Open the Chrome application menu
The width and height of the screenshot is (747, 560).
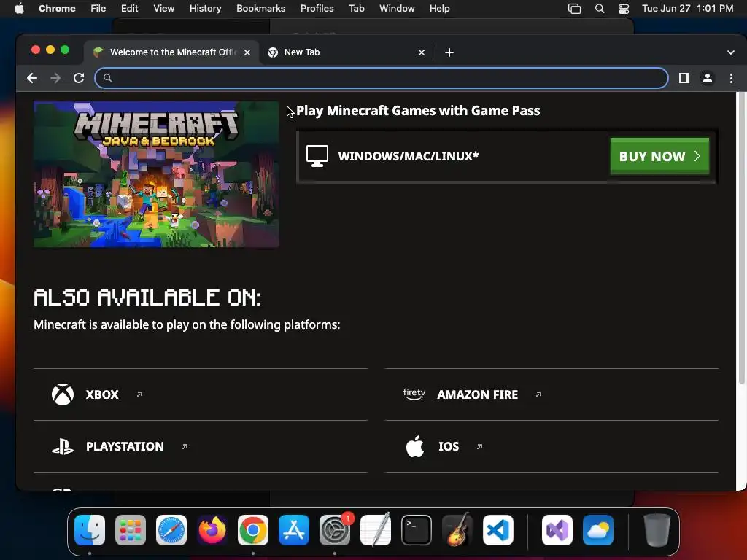57,8
